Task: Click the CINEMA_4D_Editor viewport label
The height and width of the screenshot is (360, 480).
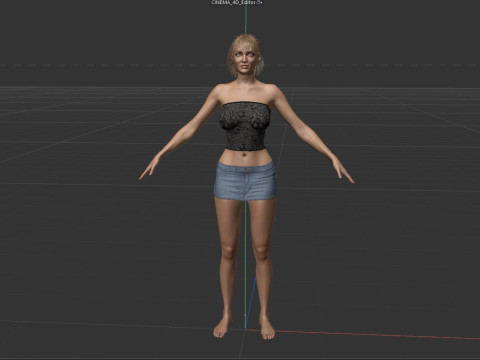Action: pyautogui.click(x=234, y=2)
